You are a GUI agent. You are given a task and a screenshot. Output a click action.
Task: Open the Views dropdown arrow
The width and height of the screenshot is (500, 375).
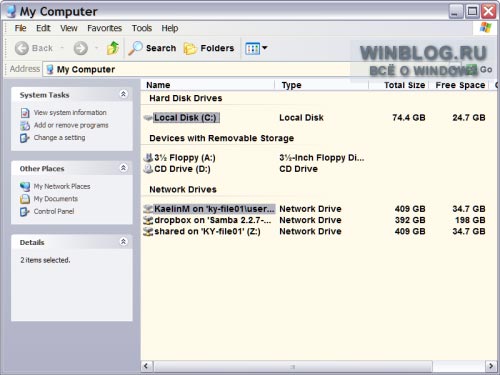pos(265,48)
